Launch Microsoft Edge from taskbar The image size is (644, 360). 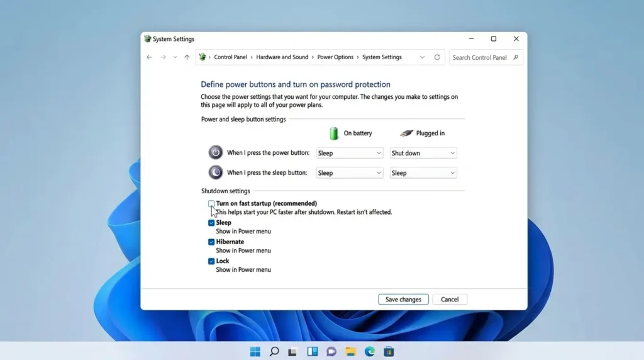click(x=370, y=351)
